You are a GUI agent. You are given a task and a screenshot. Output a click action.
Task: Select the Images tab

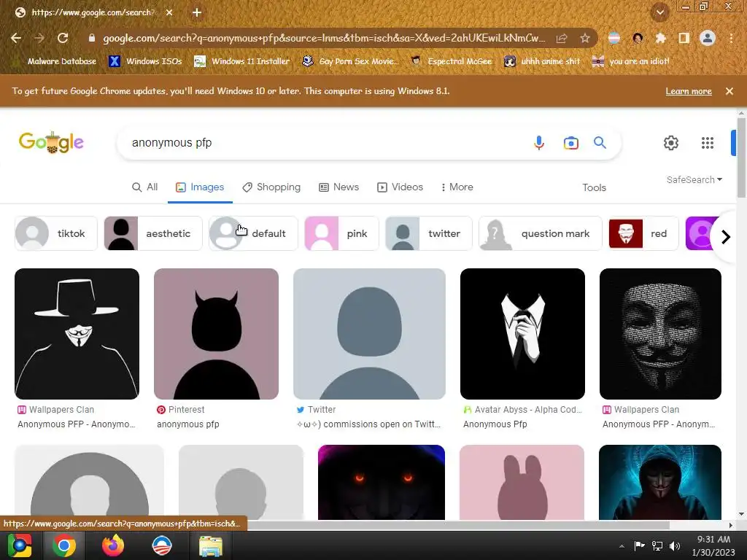(x=200, y=187)
